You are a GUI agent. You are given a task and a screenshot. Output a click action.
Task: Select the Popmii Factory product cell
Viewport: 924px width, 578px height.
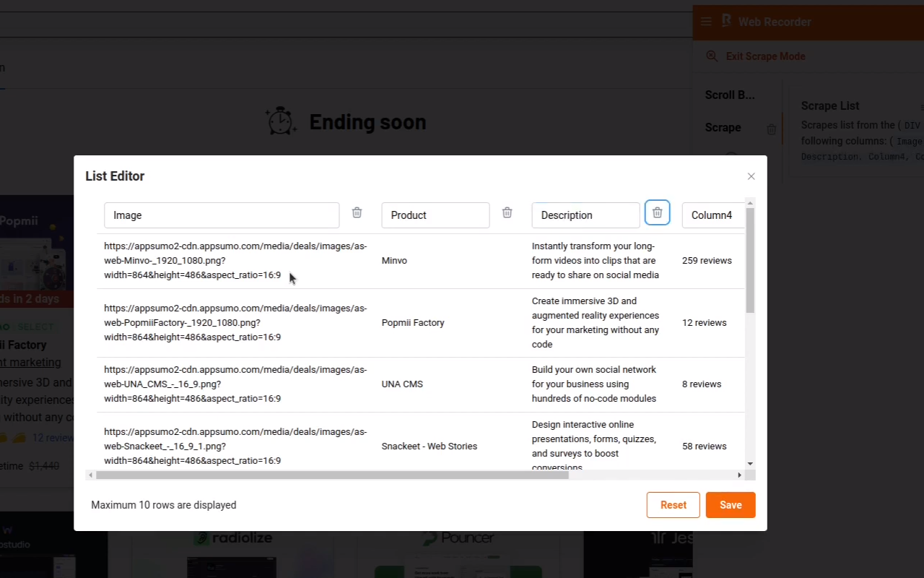click(x=413, y=322)
